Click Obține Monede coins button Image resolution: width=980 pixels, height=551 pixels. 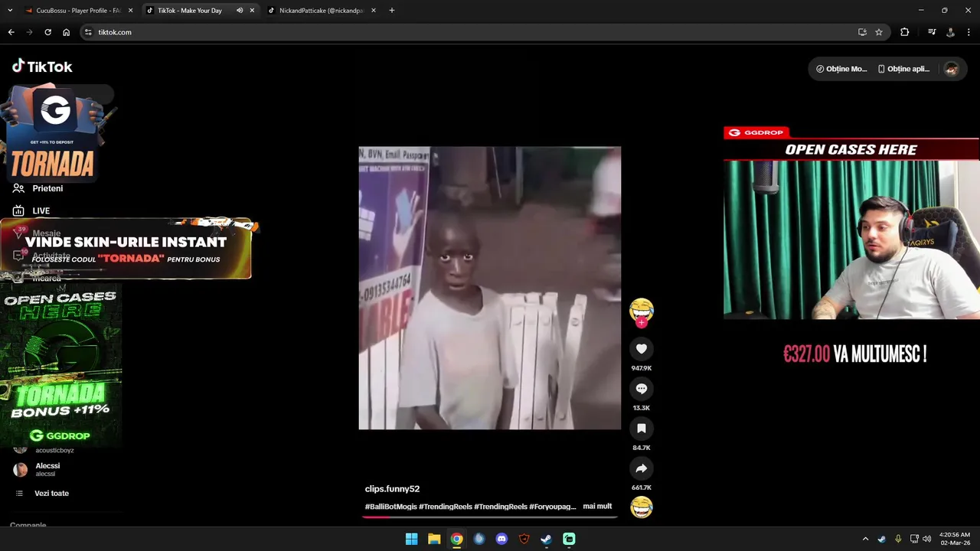(841, 69)
